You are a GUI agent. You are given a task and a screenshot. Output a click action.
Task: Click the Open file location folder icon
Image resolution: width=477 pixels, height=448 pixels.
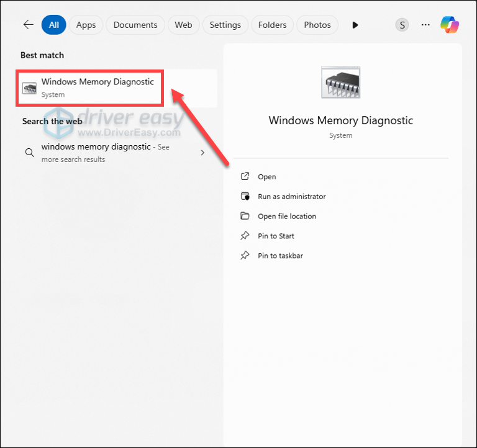pos(245,217)
